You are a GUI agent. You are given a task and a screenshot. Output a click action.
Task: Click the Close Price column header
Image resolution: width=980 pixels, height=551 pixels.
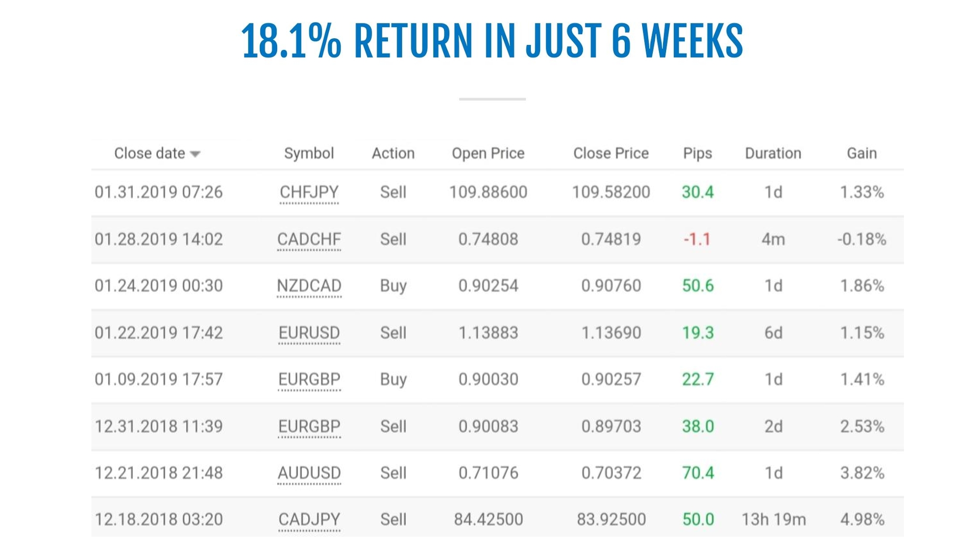point(611,154)
